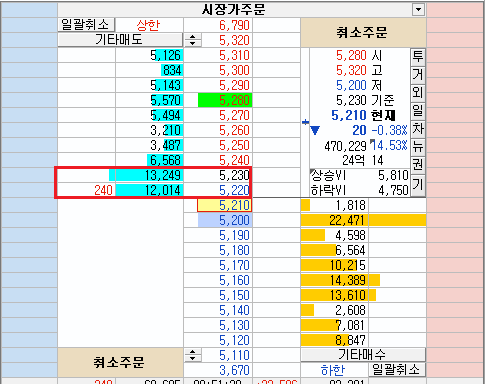The image size is (485, 384).
Task: Click the 하락VI value 4,750
Action: coord(393,190)
